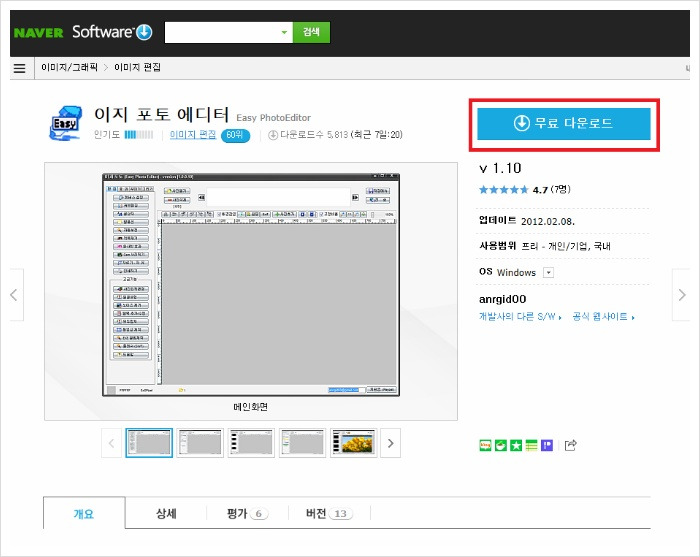Click the developer name anrgid00
This screenshot has width=700, height=557.
503,299
